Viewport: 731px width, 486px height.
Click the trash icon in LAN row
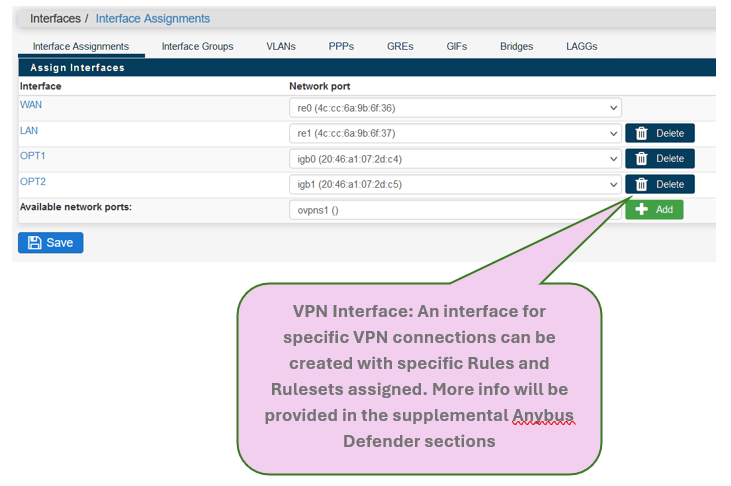[642, 133]
